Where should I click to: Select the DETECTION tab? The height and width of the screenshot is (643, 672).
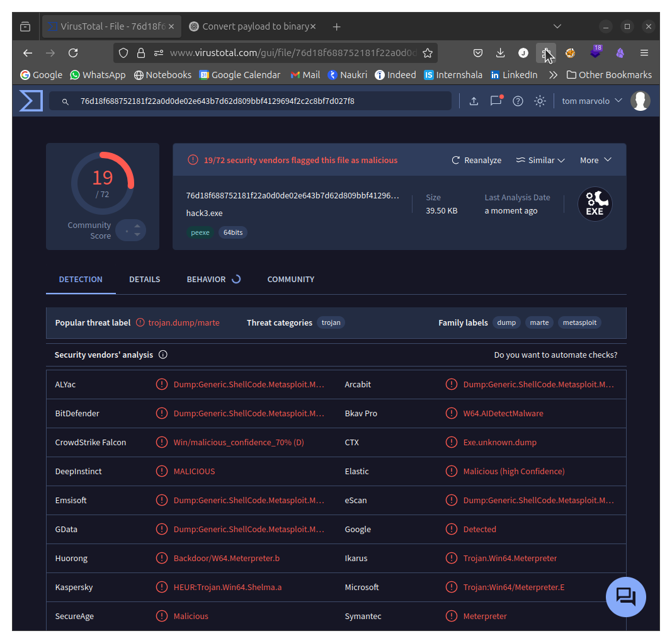click(81, 280)
